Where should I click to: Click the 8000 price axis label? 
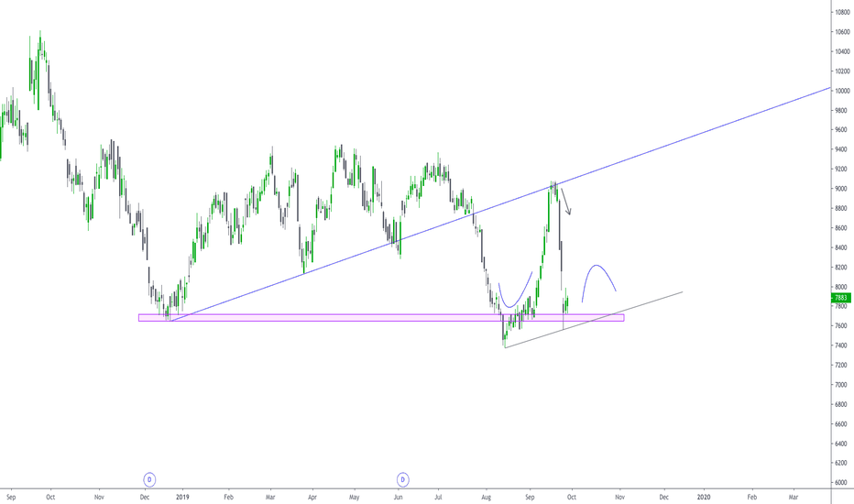pyautogui.click(x=842, y=287)
